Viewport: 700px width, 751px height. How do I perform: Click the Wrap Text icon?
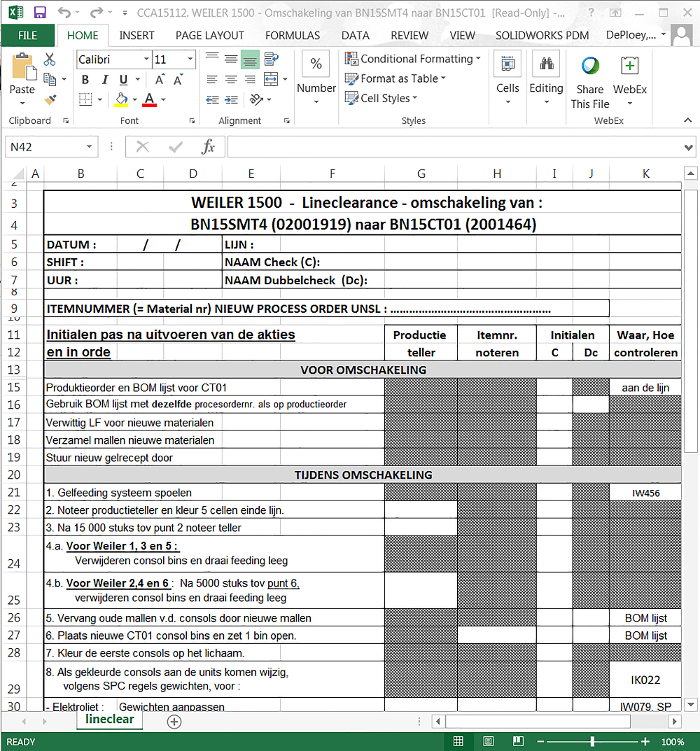tap(271, 59)
